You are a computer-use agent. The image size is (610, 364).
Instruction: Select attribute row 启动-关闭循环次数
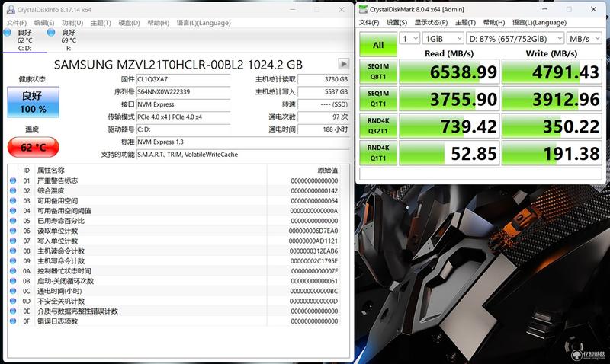click(175, 281)
